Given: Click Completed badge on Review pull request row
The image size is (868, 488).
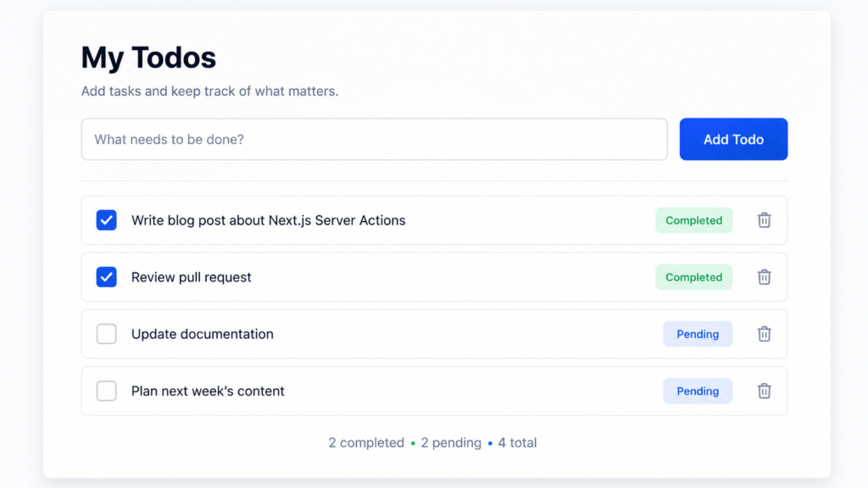Looking at the screenshot, I should pyautogui.click(x=693, y=277).
